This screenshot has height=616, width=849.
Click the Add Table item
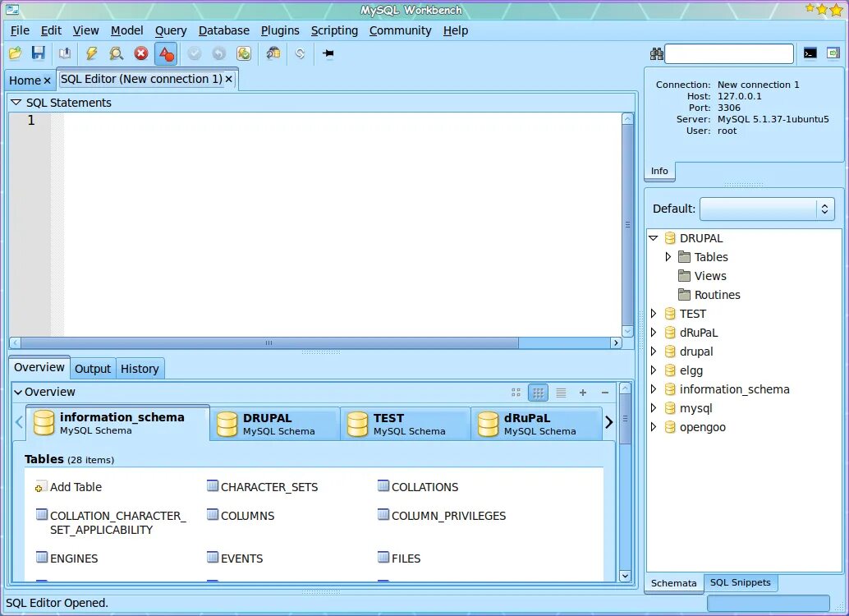69,487
